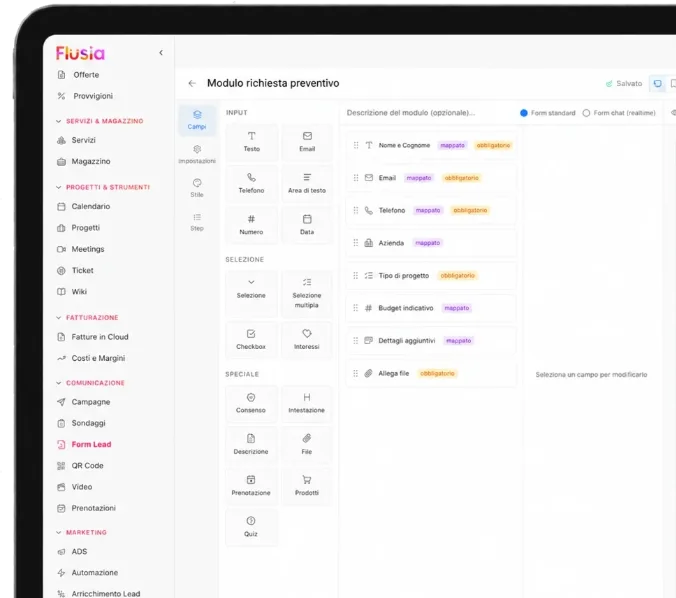Add a Data field
The width and height of the screenshot is (676, 598).
pyautogui.click(x=307, y=225)
